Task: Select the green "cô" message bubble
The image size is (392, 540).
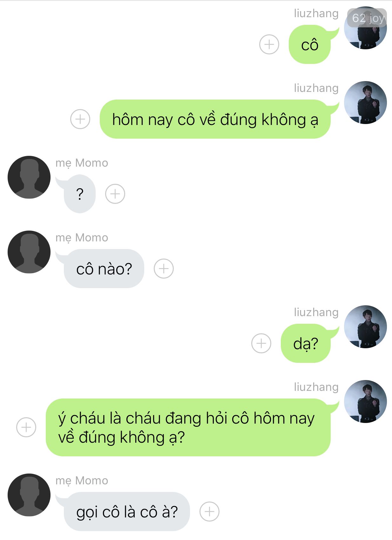Action: (x=310, y=45)
